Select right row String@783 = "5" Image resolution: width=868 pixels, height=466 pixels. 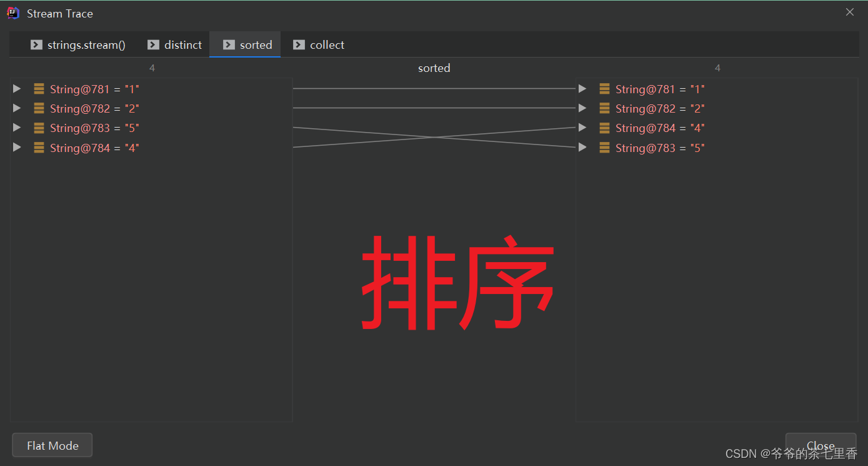717,148
